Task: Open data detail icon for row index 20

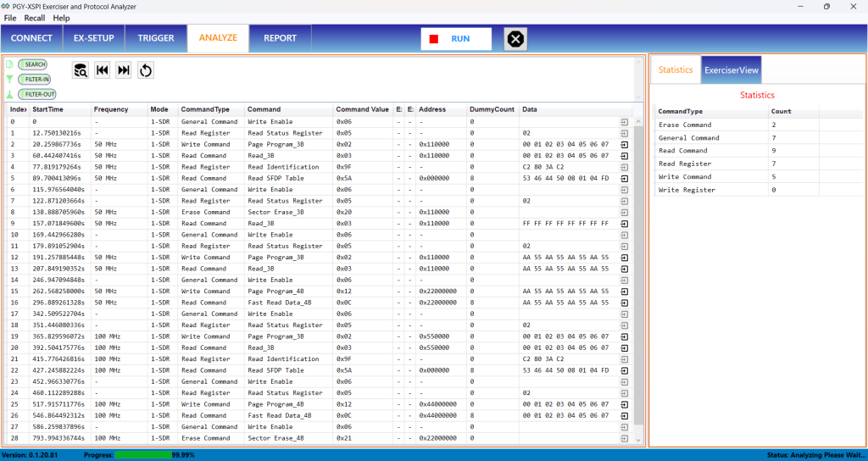Action: tap(625, 347)
